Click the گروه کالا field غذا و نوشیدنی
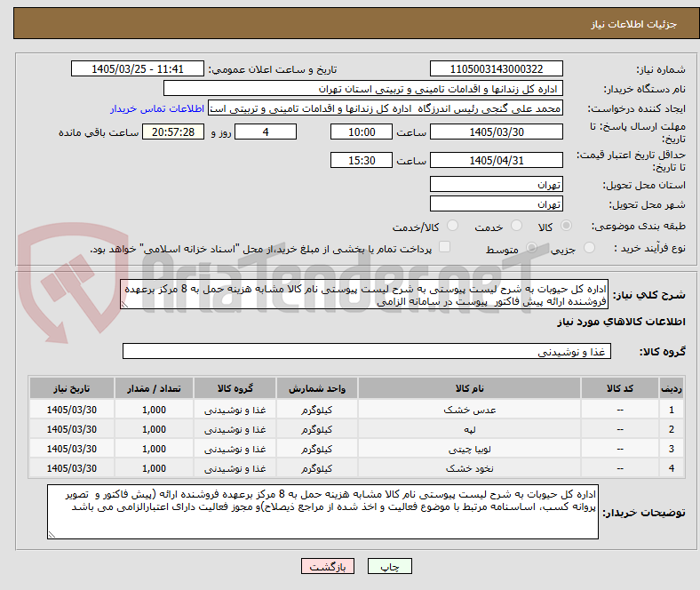The image size is (700, 590). (367, 351)
